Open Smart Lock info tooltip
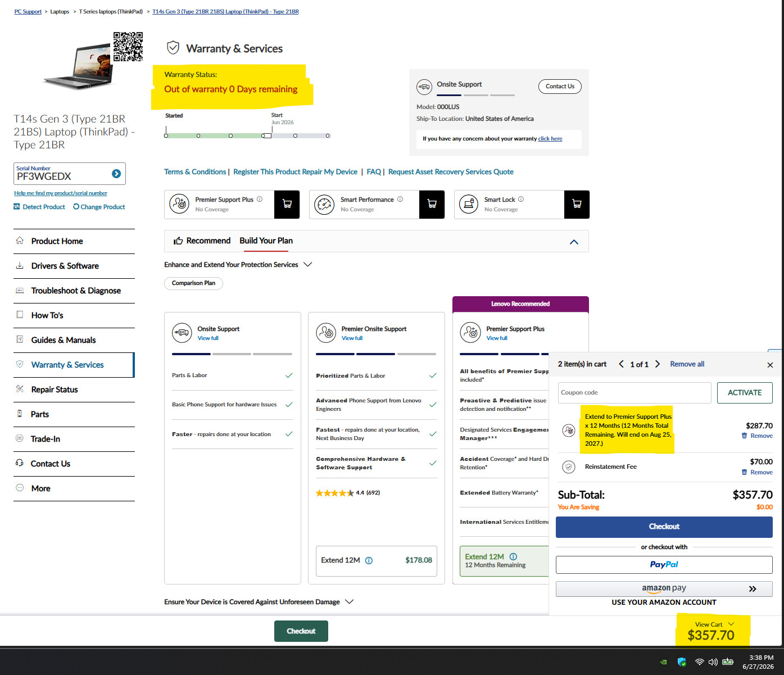Screen dimensions: 784x675 521,199
